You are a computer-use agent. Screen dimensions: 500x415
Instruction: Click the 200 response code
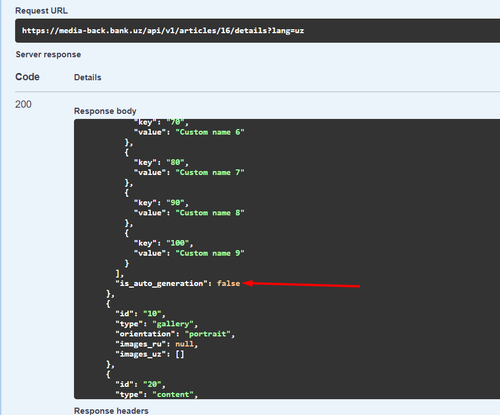click(23, 104)
